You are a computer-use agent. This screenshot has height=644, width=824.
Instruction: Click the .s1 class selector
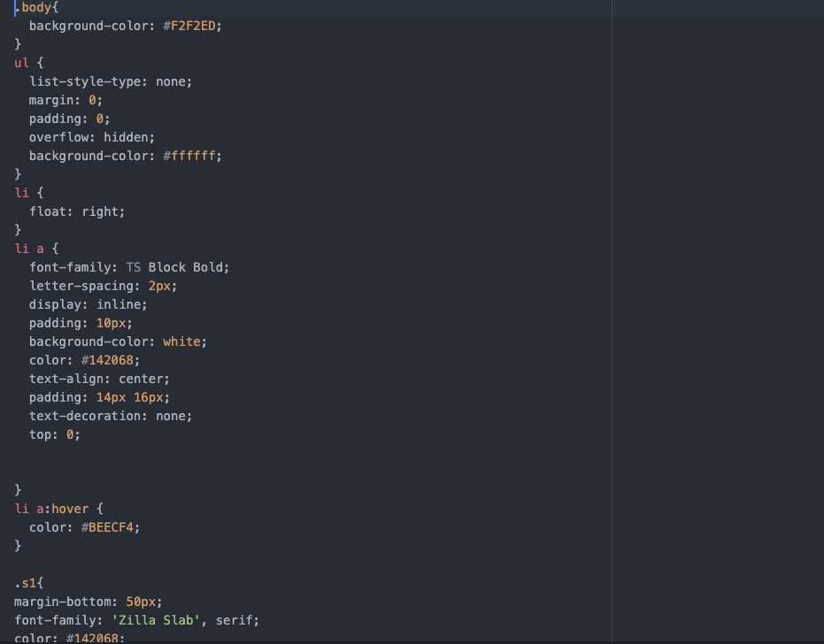(25, 583)
